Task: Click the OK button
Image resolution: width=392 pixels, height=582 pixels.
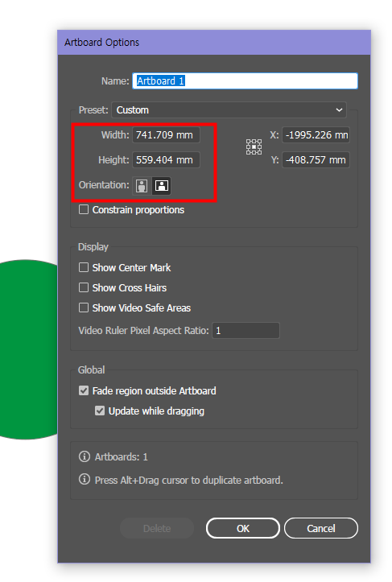Action: point(243,528)
